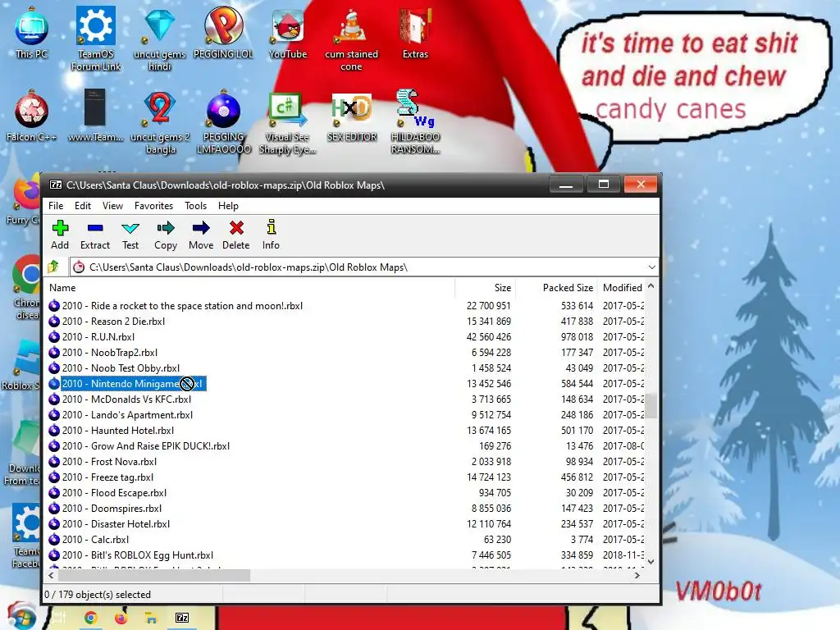Sort files by Packed Size column
This screenshot has height=630, width=840.
(x=557, y=288)
